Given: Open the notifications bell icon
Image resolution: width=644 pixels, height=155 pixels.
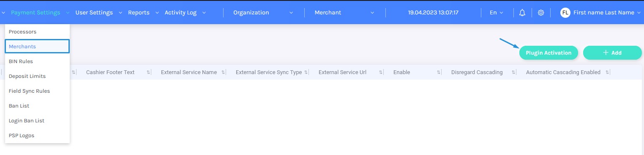Looking at the screenshot, I should point(522,13).
